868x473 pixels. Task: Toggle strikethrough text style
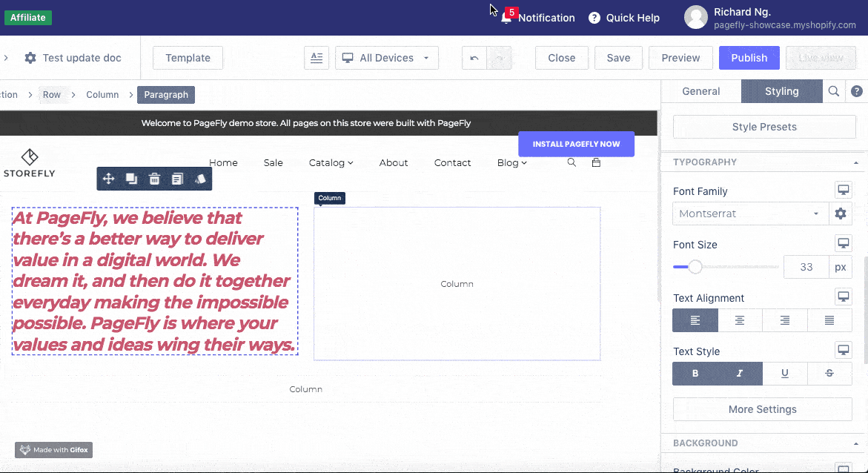[829, 374]
